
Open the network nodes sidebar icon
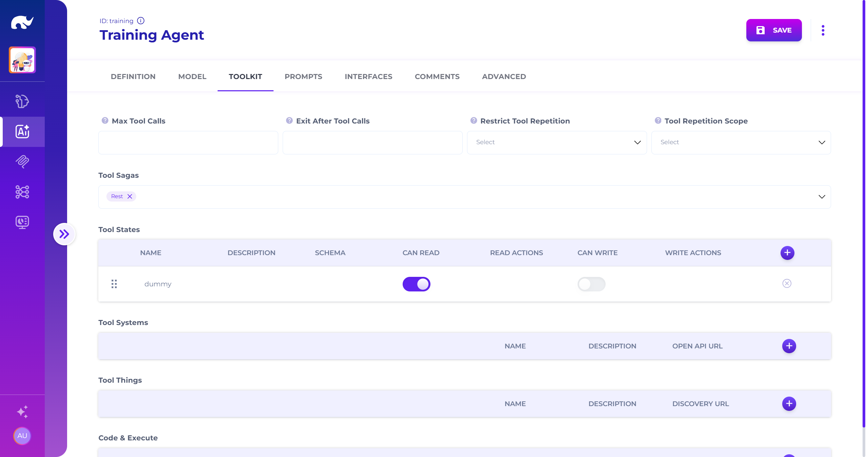click(x=22, y=192)
